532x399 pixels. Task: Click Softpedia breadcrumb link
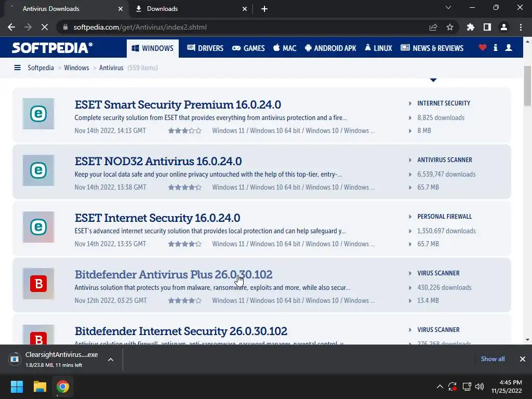pyautogui.click(x=41, y=68)
